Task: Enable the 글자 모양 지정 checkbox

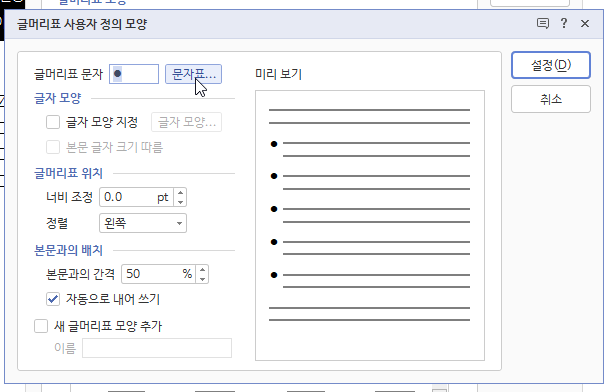Action: point(53,122)
